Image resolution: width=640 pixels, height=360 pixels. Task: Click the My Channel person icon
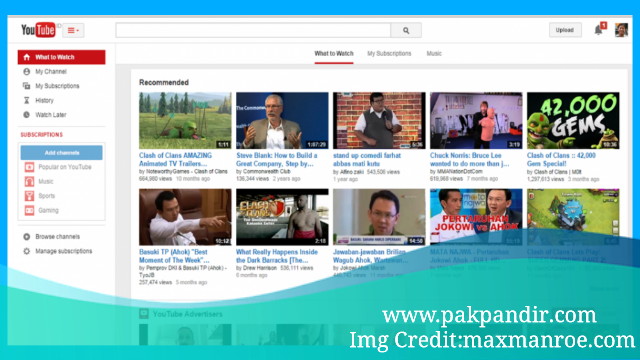[27, 71]
